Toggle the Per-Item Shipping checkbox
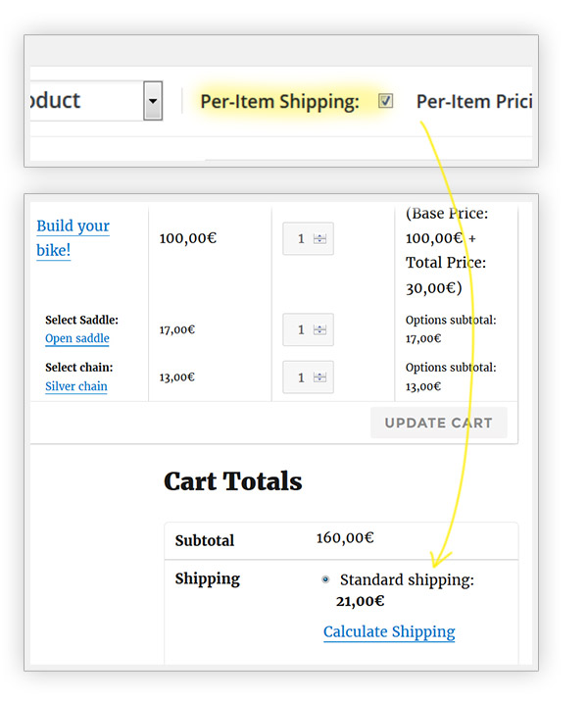The height and width of the screenshot is (702, 588). click(386, 100)
